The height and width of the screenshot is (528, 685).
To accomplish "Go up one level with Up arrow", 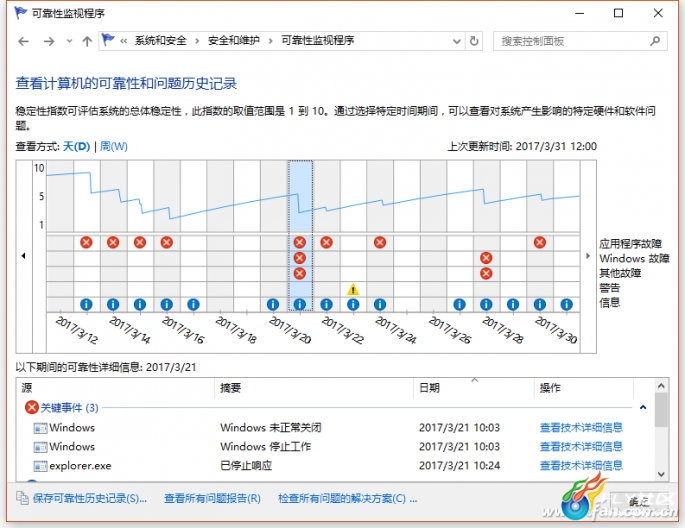I will pos(87,41).
